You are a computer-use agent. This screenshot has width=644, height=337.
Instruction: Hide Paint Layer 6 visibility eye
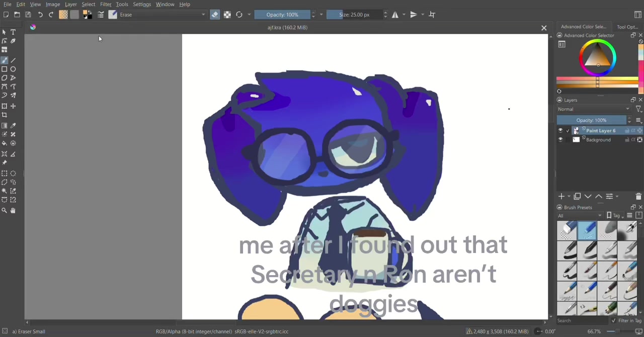(x=560, y=131)
